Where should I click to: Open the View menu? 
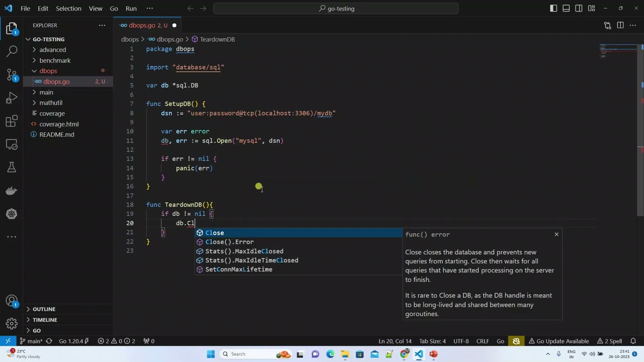96,9
